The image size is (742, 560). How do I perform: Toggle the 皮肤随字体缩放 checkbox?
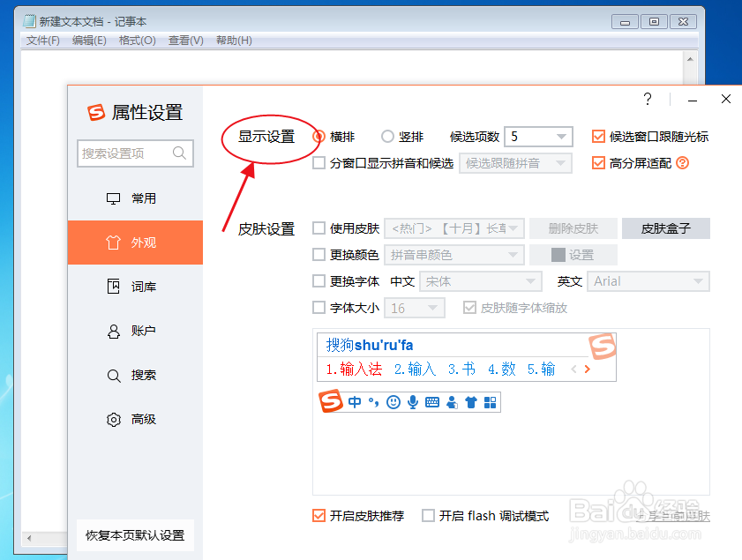click(x=469, y=308)
